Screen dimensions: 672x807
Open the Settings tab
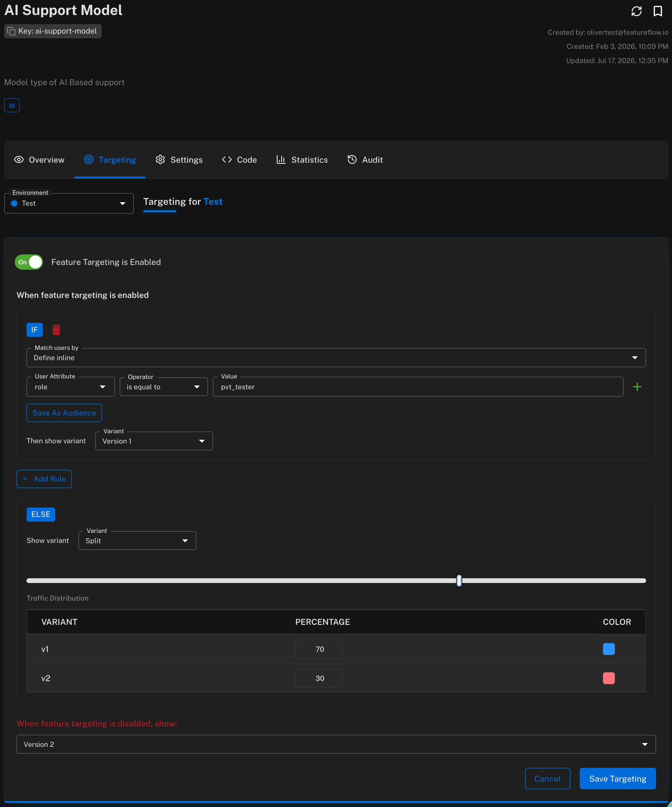click(179, 160)
